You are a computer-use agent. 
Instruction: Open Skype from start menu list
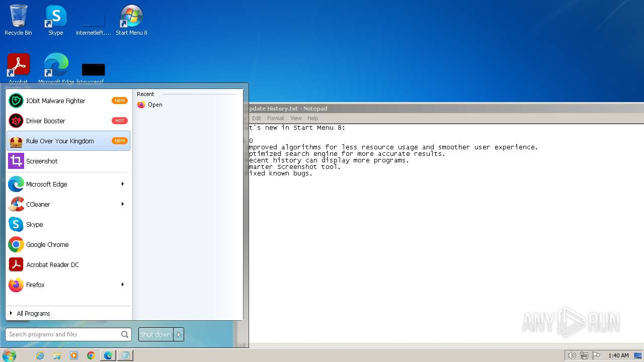click(x=68, y=224)
